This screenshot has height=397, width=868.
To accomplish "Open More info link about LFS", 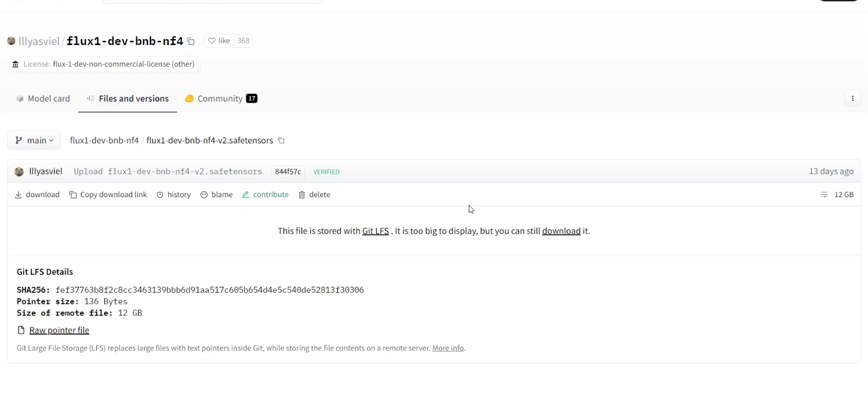I will click(448, 348).
